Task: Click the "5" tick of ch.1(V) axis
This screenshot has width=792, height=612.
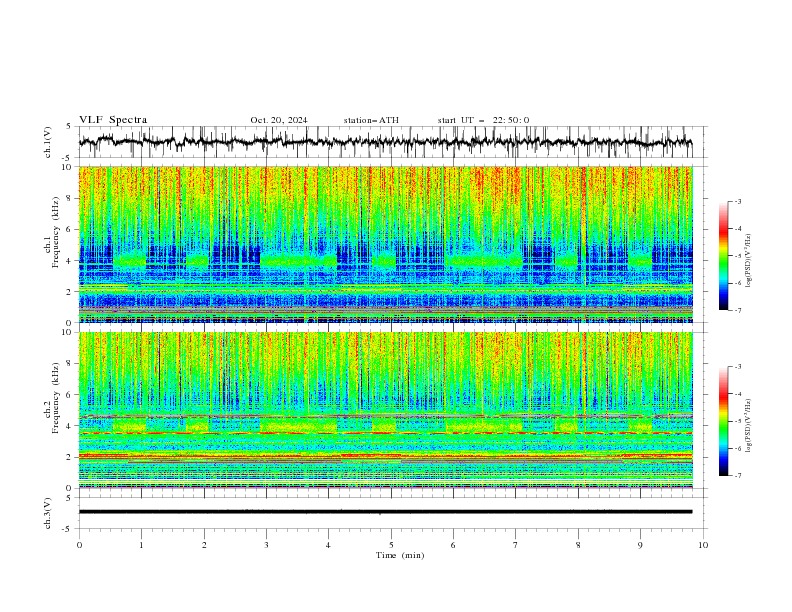Action: 69,126
